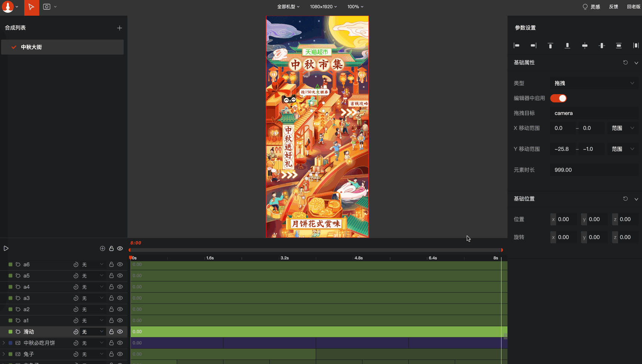Viewport: 642px width, 364px height.
Task: Click the position x 0.00 field
Action: 564,219
